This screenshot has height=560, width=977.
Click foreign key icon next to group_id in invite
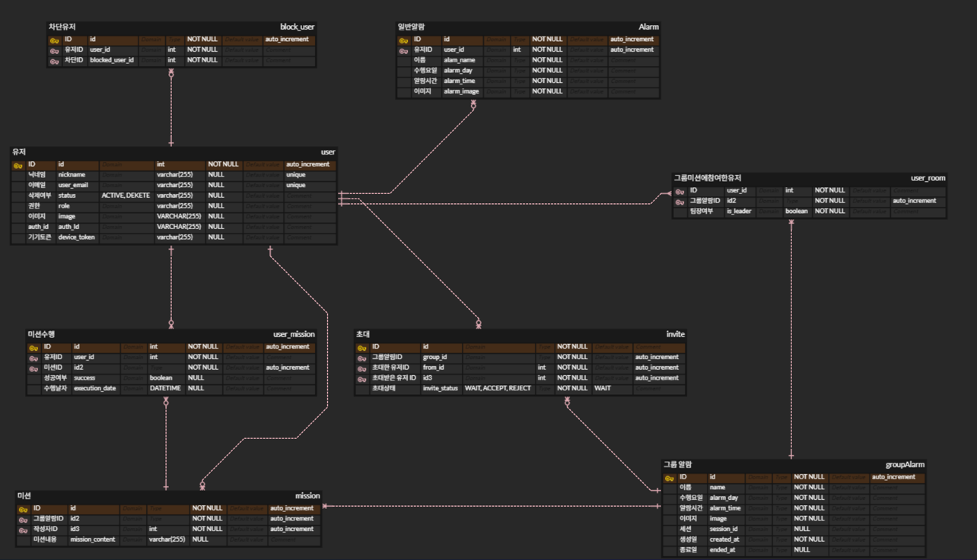pos(362,358)
